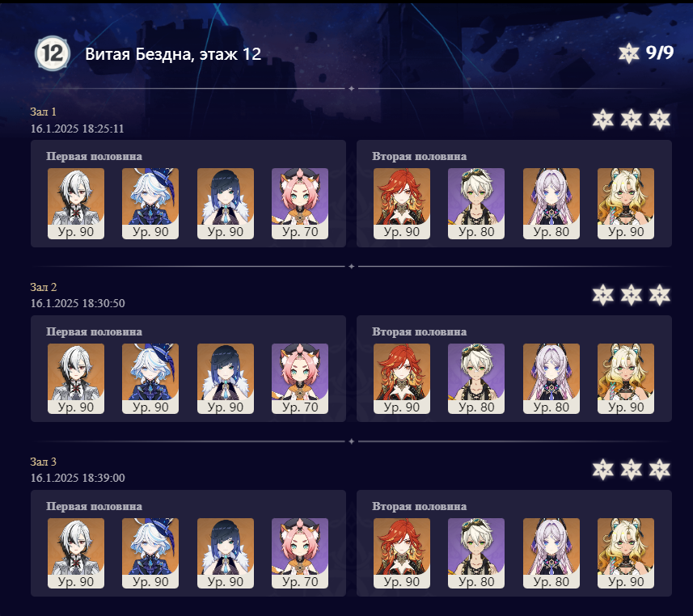Click Первая половина heading in Зал 3

[x=94, y=506]
